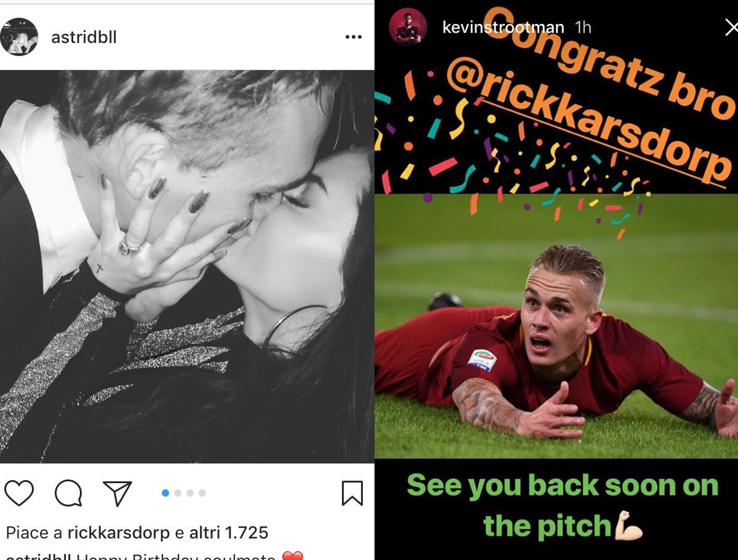
Task: Tap the footballer photo in the story
Action: tap(556, 326)
